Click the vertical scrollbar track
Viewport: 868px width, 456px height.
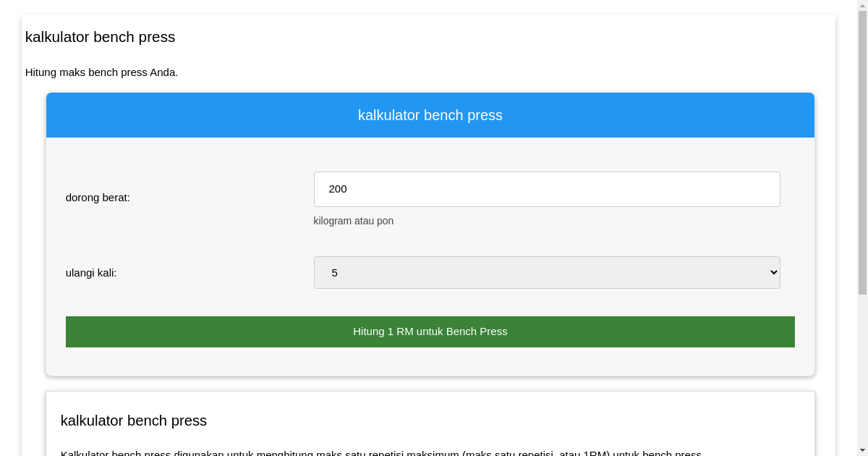[x=863, y=290]
